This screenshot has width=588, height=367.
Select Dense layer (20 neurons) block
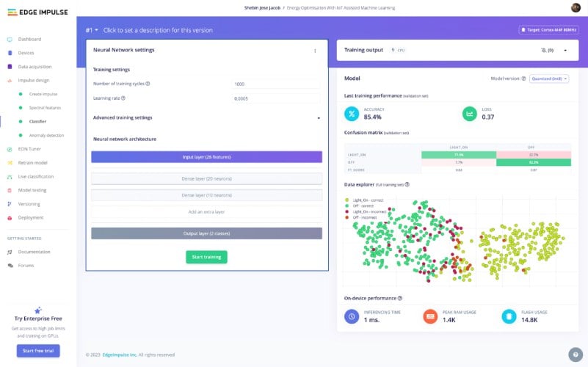[206, 178]
